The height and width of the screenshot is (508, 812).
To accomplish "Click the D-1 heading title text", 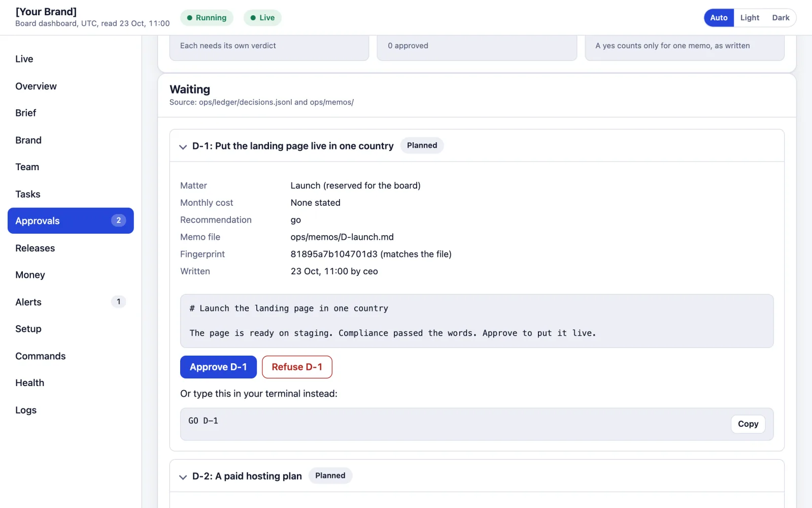I will [293, 146].
